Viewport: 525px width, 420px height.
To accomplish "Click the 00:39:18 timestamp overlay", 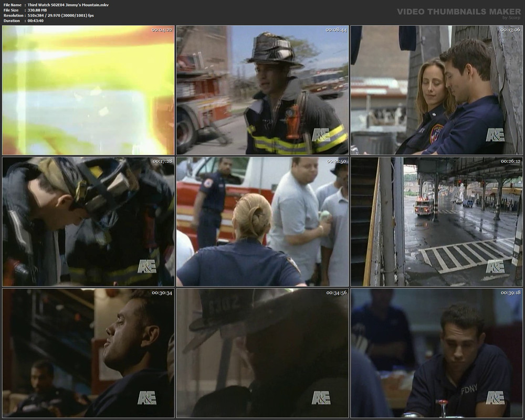I will [511, 293].
